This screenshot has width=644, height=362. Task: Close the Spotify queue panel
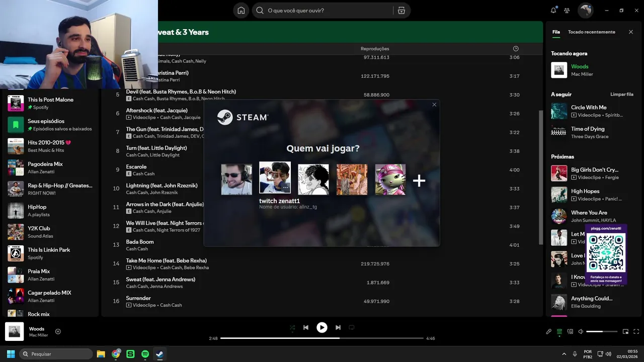631,32
